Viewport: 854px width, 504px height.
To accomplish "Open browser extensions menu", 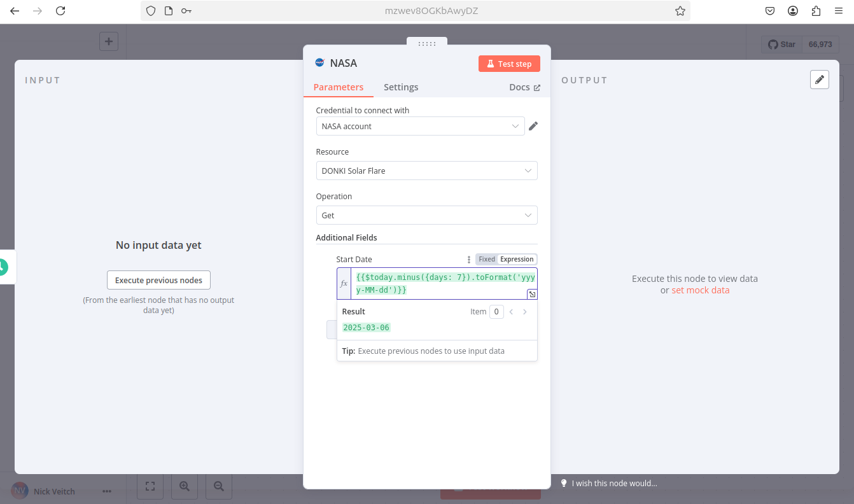I will [x=816, y=11].
